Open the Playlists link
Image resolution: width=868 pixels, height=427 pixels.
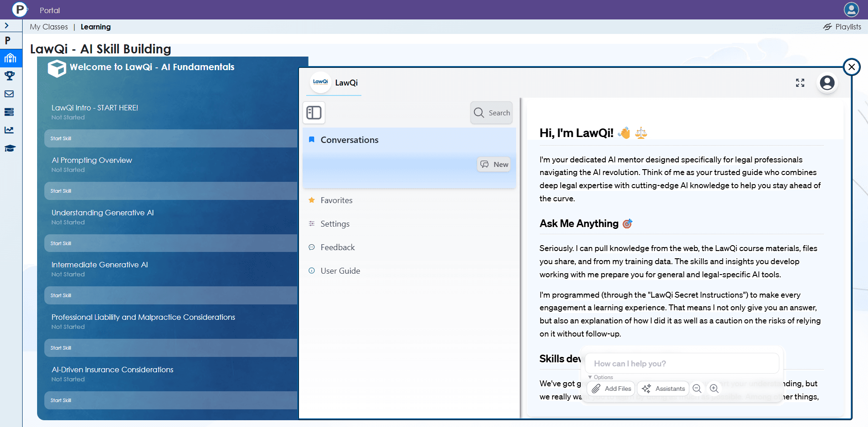click(842, 27)
